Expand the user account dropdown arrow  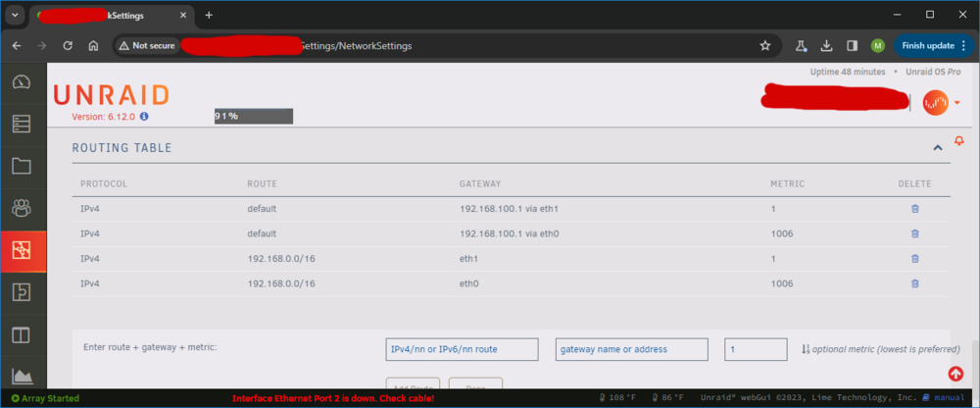coord(956,103)
